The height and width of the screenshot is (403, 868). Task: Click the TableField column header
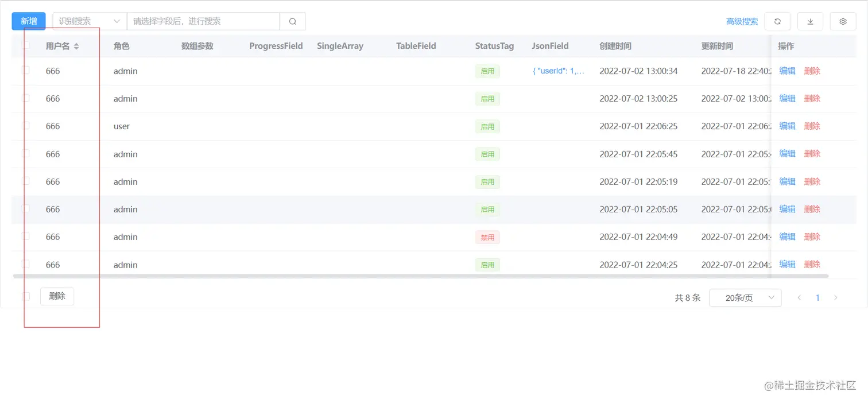click(416, 46)
